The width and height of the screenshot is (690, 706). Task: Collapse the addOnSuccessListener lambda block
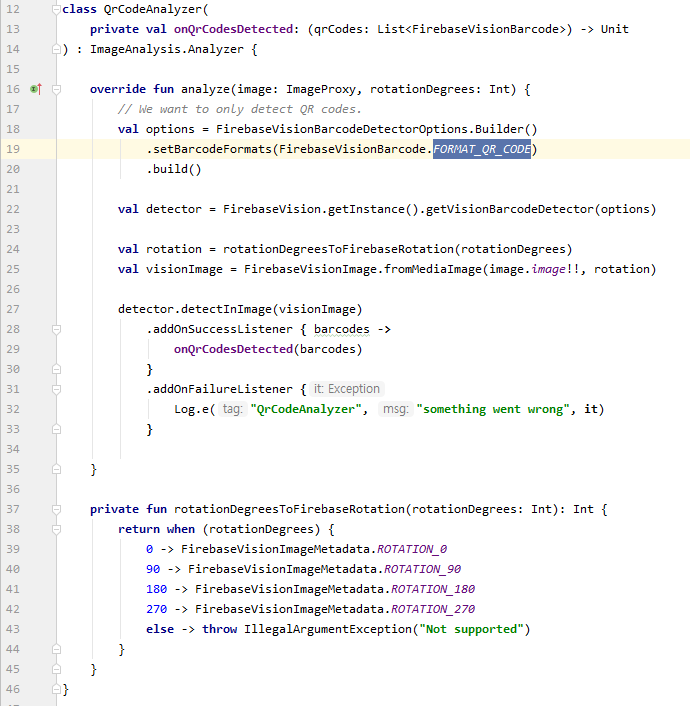[56, 329]
